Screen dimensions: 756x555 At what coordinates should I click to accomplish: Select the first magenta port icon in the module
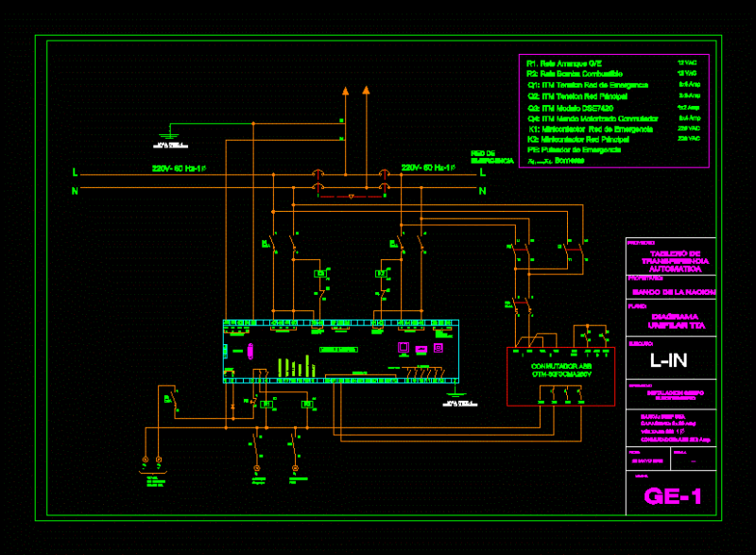[x=404, y=347]
